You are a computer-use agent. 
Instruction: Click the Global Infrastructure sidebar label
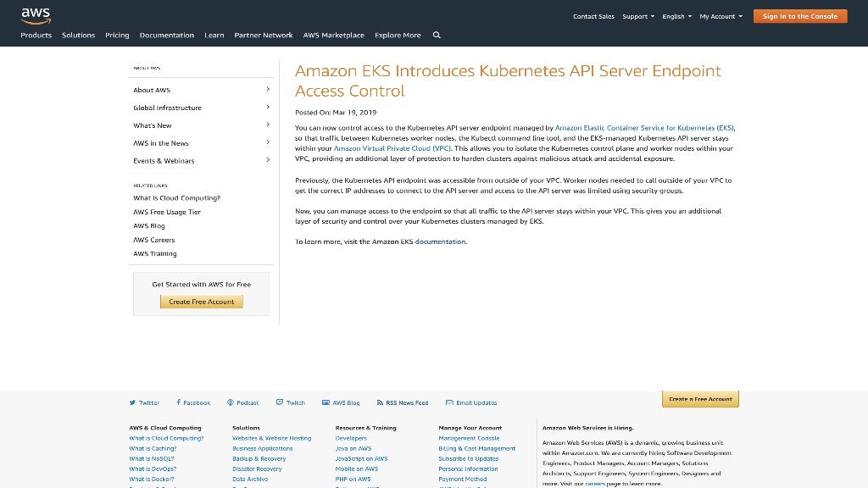pos(167,108)
